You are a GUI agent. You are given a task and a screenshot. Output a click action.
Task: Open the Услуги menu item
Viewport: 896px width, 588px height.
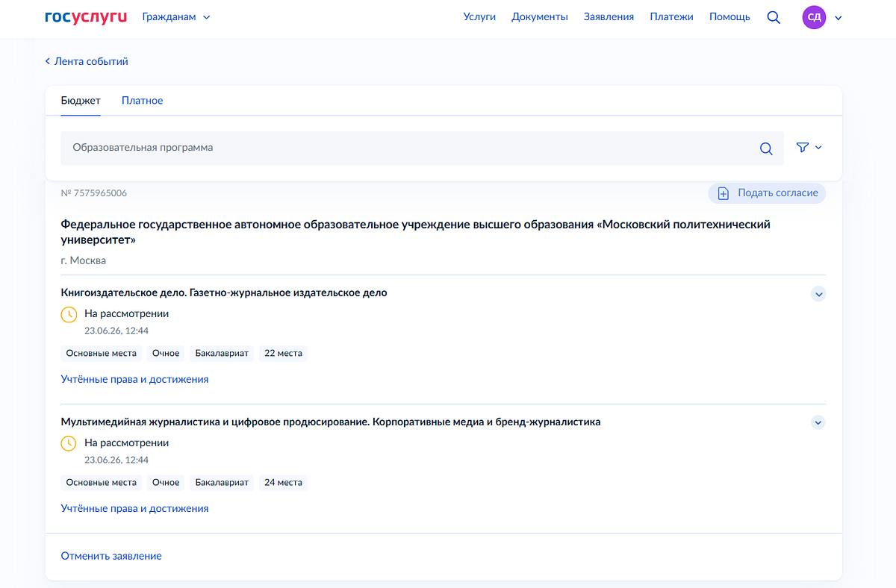[x=479, y=16]
